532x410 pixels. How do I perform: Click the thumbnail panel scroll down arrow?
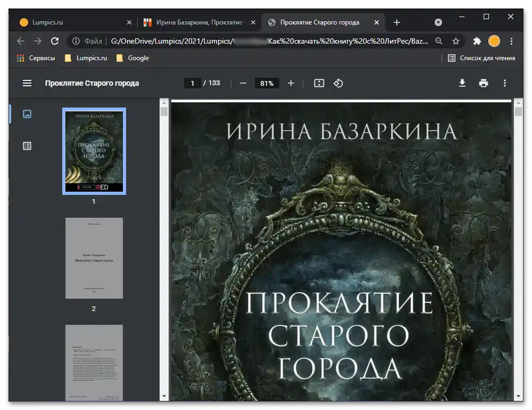(x=164, y=396)
